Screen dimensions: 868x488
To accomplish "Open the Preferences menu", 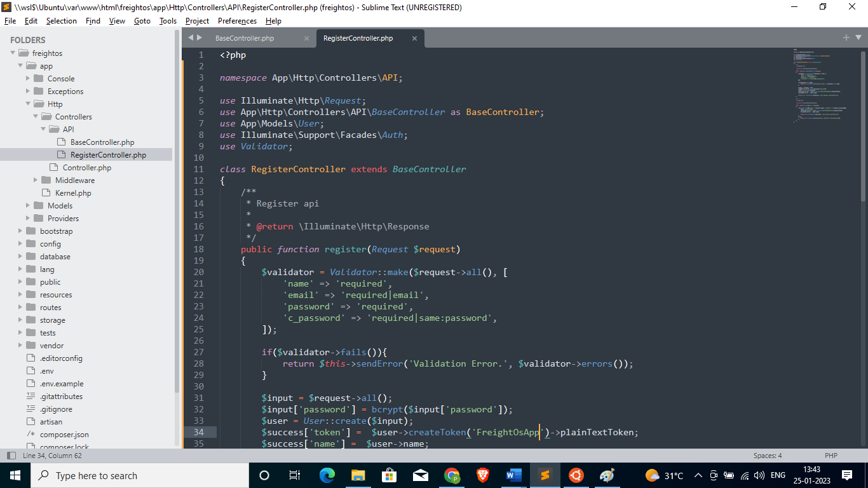I will 237,20.
